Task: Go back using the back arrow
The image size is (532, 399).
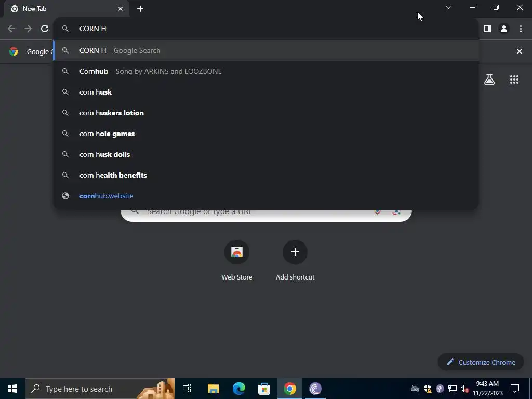Action: click(11, 29)
